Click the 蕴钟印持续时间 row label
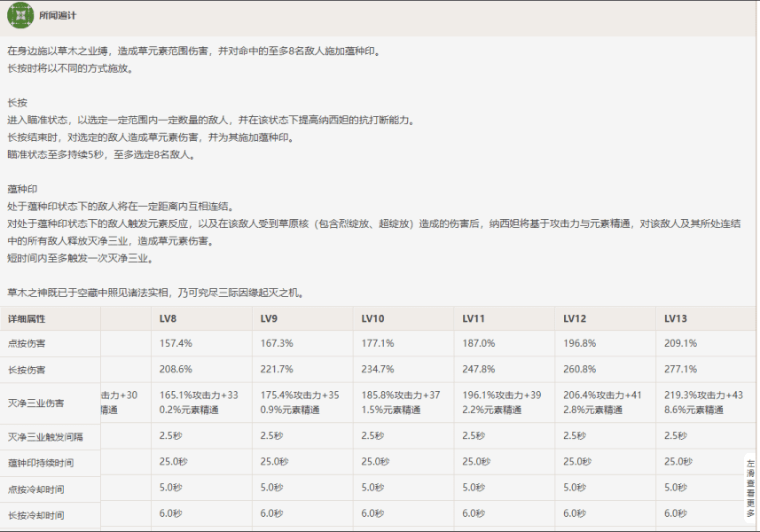Viewport: 760px width, 532px height. (41, 463)
